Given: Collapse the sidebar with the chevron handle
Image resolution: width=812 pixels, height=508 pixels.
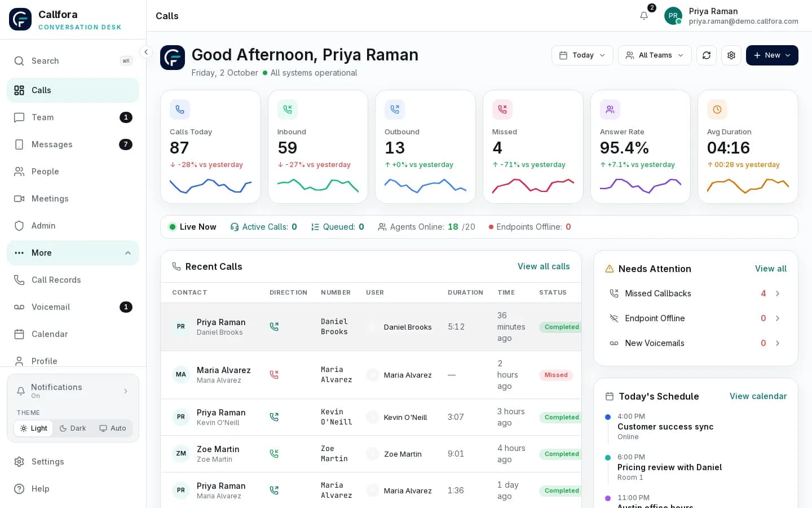Looking at the screenshot, I should pos(146,52).
